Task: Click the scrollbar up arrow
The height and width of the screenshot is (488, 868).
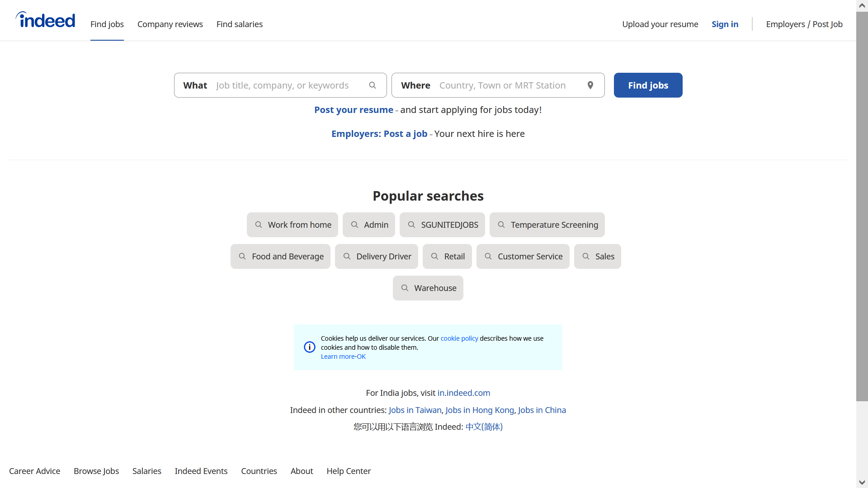Action: pos(862,6)
